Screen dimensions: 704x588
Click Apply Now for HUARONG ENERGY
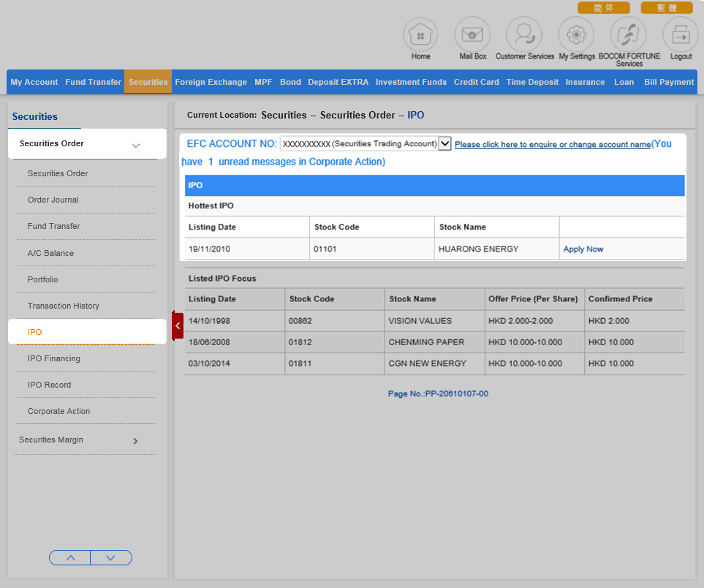(583, 249)
